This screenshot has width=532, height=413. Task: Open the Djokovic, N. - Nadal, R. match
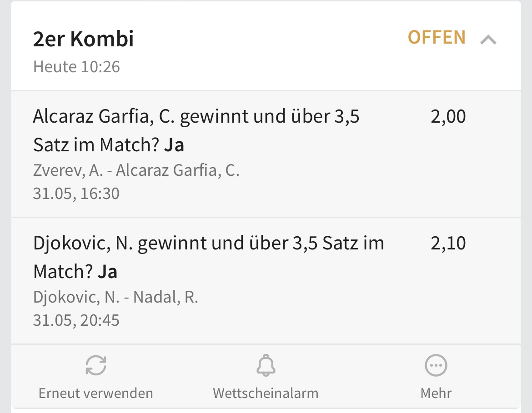click(x=115, y=297)
